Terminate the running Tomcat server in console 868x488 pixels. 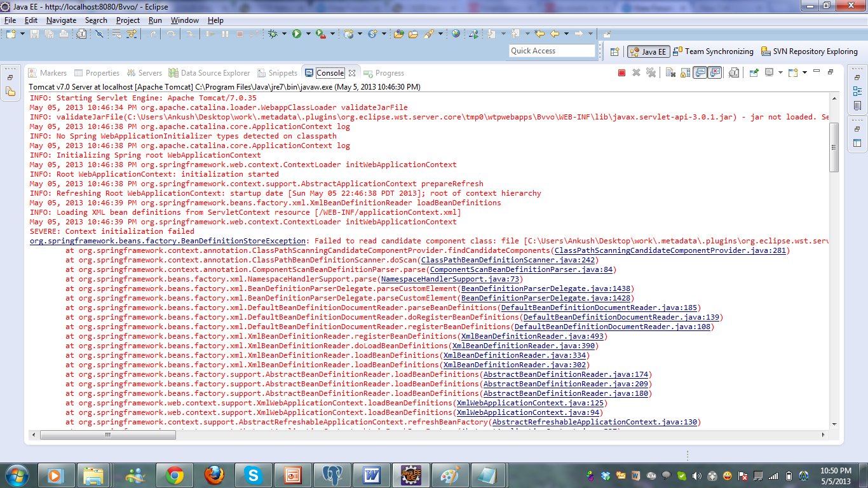(621, 73)
